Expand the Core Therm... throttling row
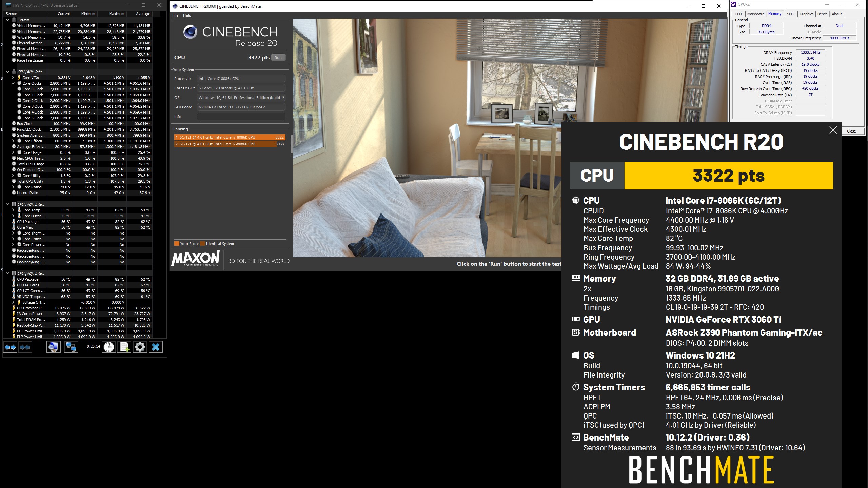868x488 pixels. 13,233
